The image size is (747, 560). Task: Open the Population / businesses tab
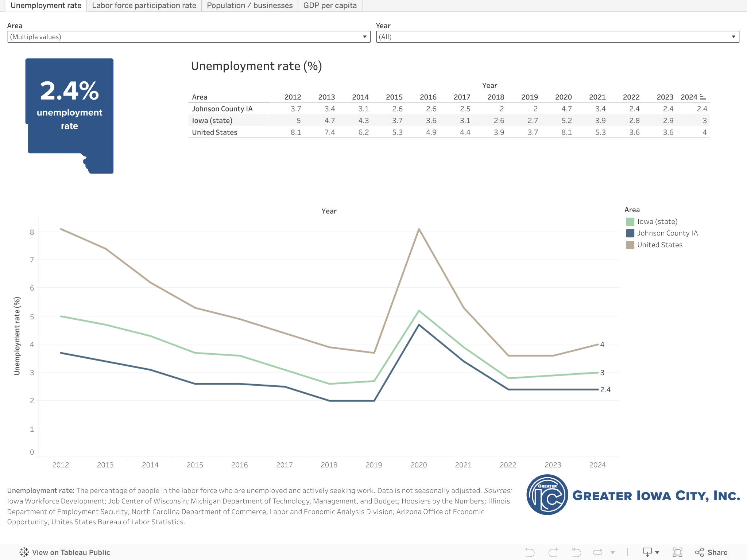[x=249, y=5]
